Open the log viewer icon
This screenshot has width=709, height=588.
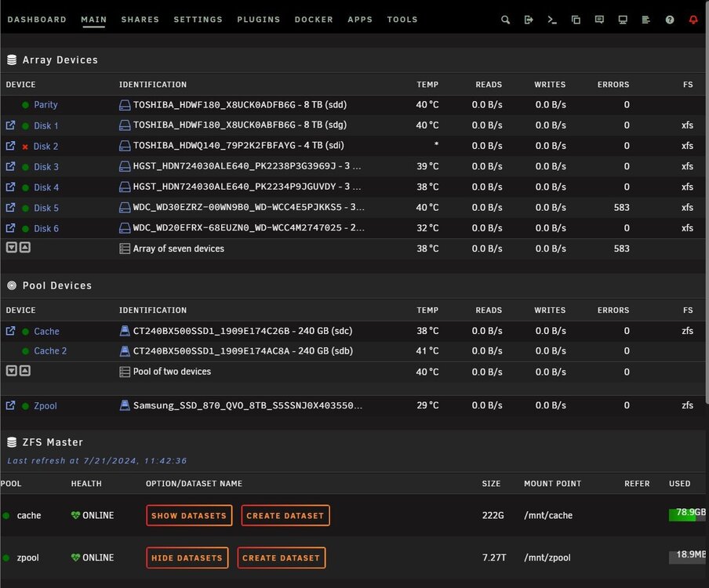pyautogui.click(x=645, y=20)
